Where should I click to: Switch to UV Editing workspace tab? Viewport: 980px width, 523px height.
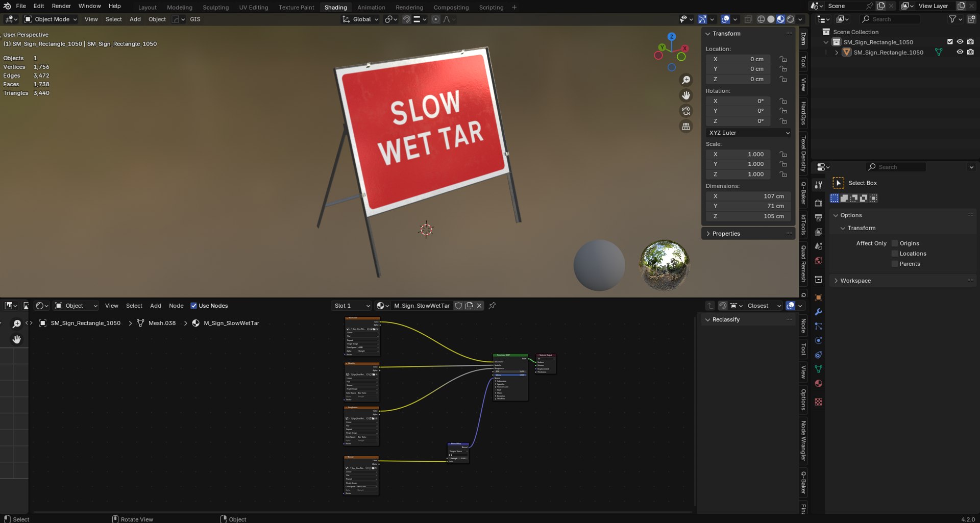(254, 7)
